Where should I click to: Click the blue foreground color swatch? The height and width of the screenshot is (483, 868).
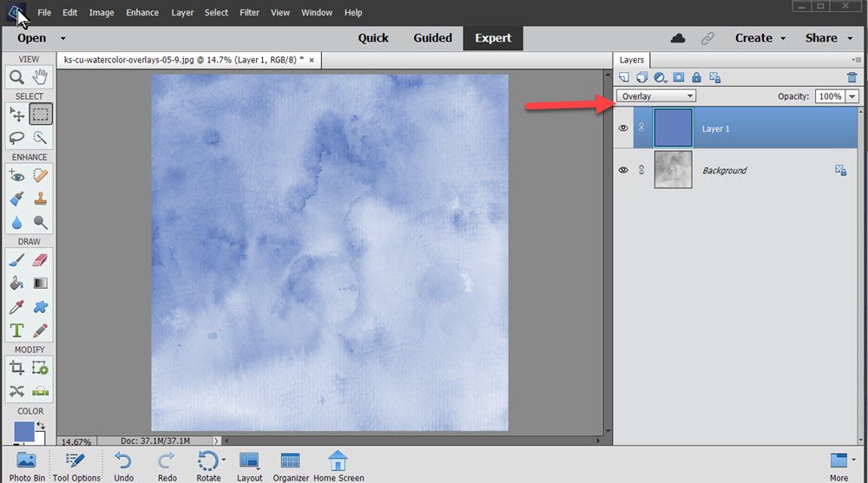point(23,432)
